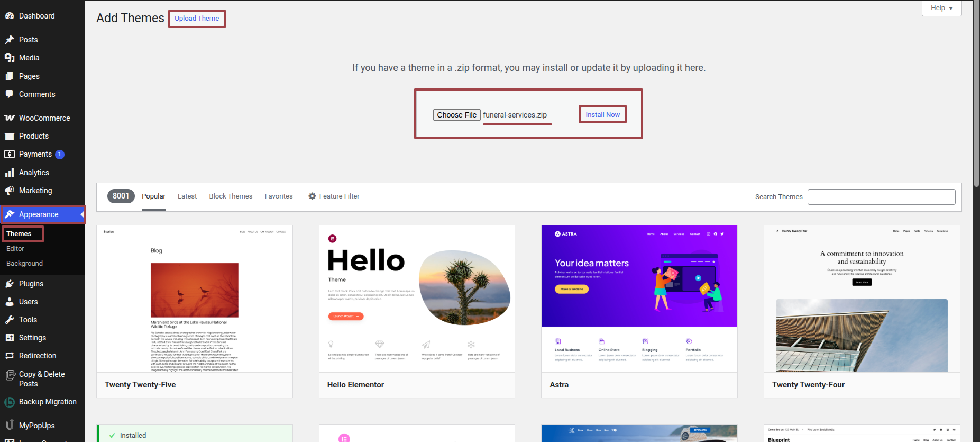Open Media via its sidebar icon
980x442 pixels.
point(10,58)
